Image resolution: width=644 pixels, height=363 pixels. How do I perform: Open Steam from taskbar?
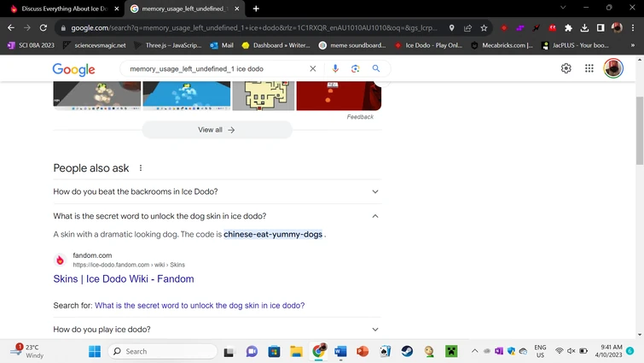pyautogui.click(x=407, y=352)
